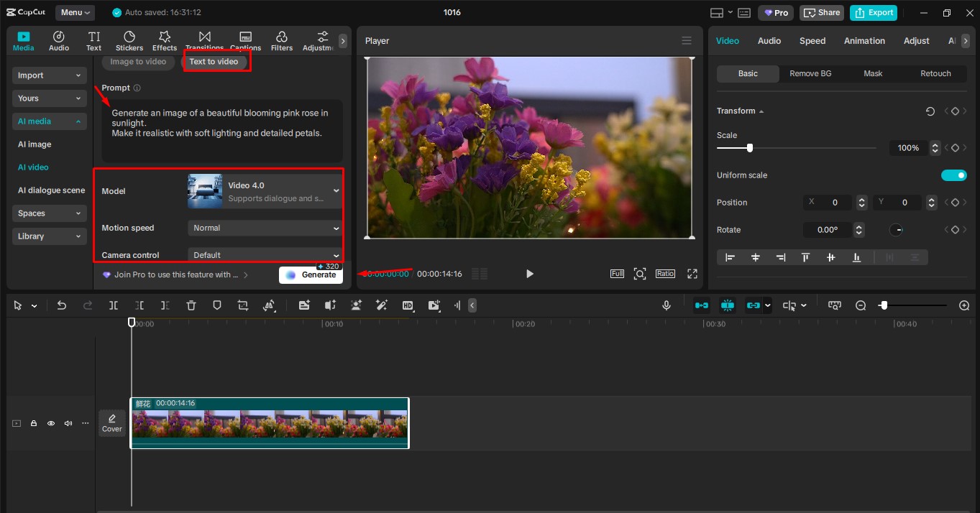This screenshot has height=513, width=980.
Task: Click the Generate button
Action: [x=311, y=274]
